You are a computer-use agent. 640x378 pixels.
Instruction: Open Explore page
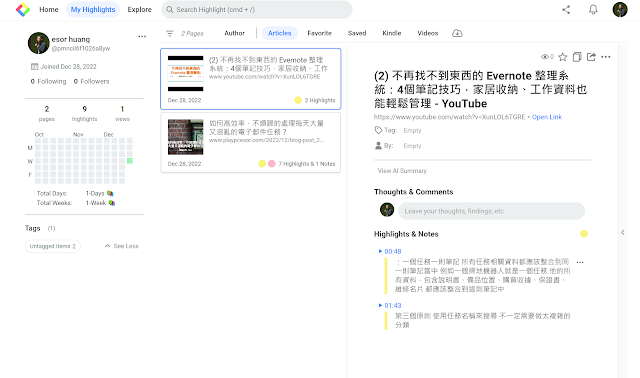click(139, 9)
